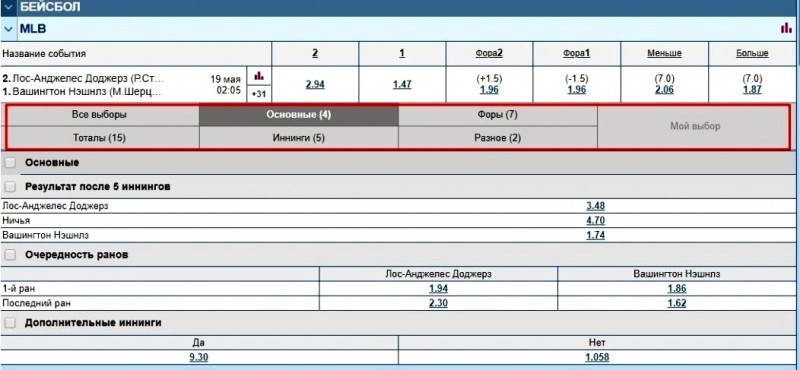Open MLB league statistics chart icon
Screen dimensions: 800x370
[786, 29]
